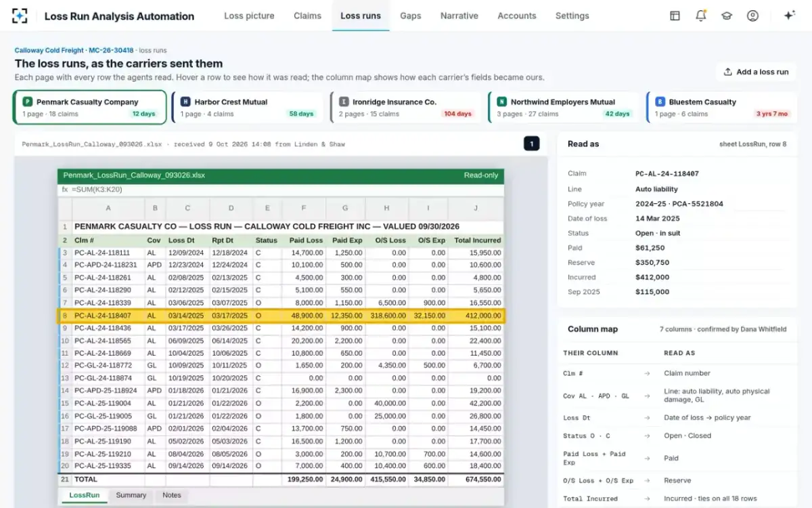Image resolution: width=812 pixels, height=508 pixels.
Task: Click the claim row PC-AL-24-118111
Action: (281, 253)
